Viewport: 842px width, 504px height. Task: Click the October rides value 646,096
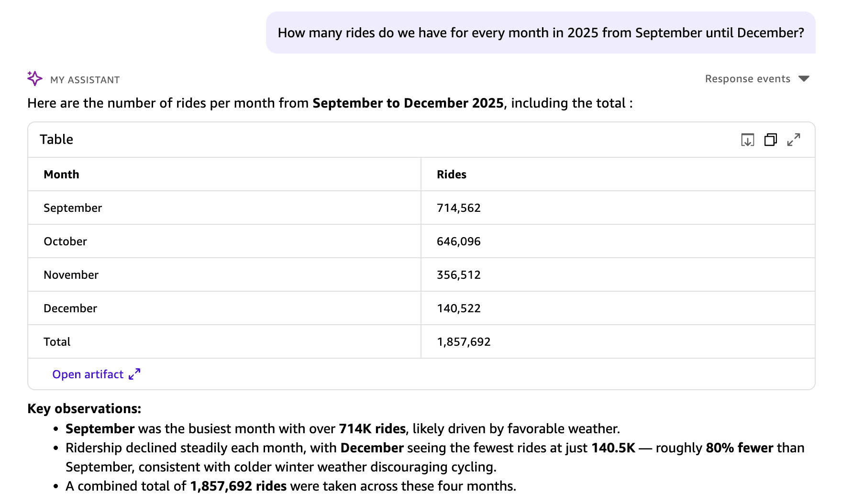pos(459,241)
